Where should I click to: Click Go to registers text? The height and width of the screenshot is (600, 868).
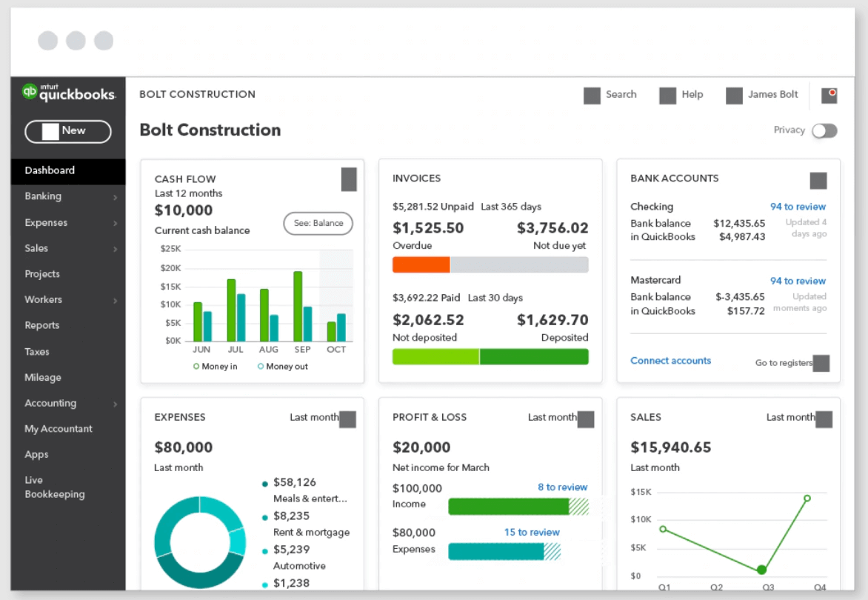point(784,363)
